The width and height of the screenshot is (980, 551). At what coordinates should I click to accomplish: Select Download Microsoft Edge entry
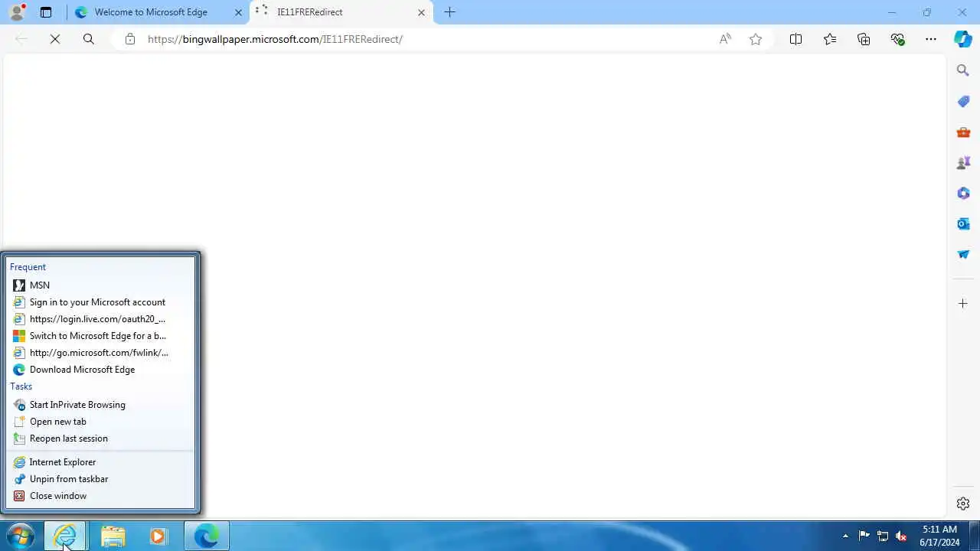[101, 369]
